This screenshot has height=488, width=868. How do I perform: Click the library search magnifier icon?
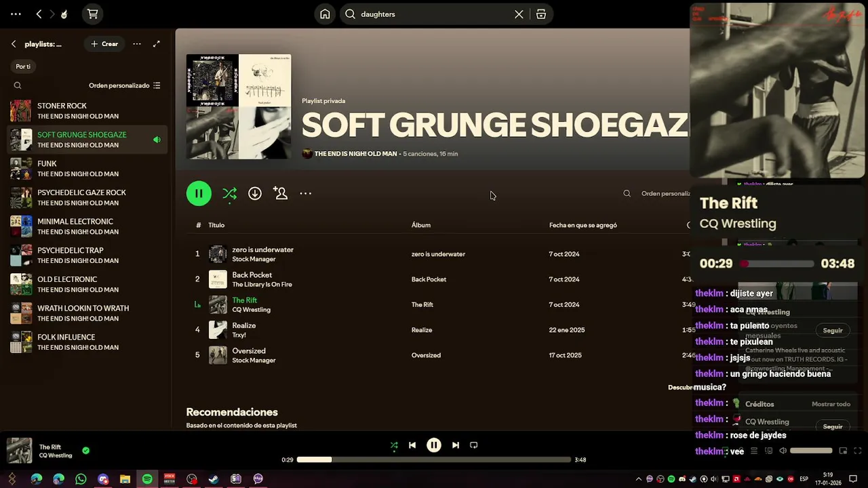[x=18, y=85]
